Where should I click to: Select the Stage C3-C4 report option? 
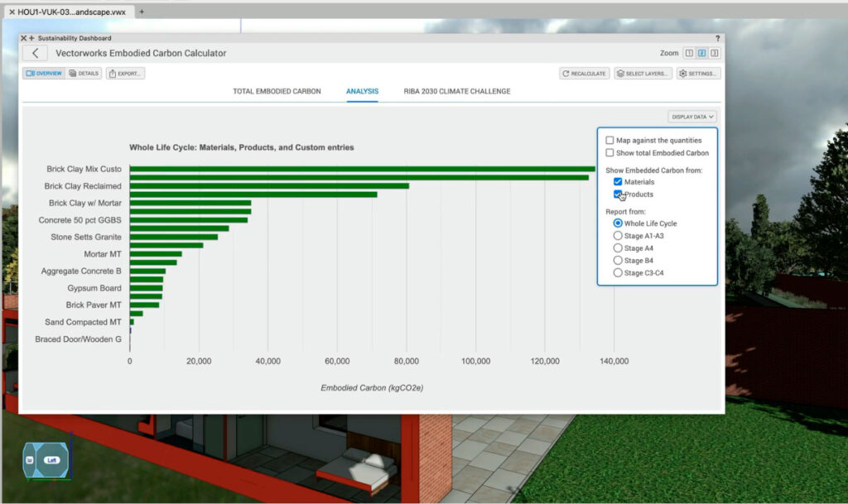point(618,272)
